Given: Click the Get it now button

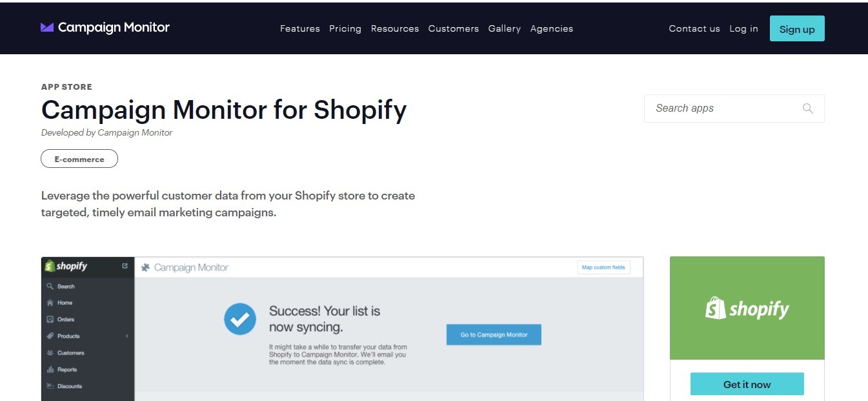Looking at the screenshot, I should click(x=747, y=384).
